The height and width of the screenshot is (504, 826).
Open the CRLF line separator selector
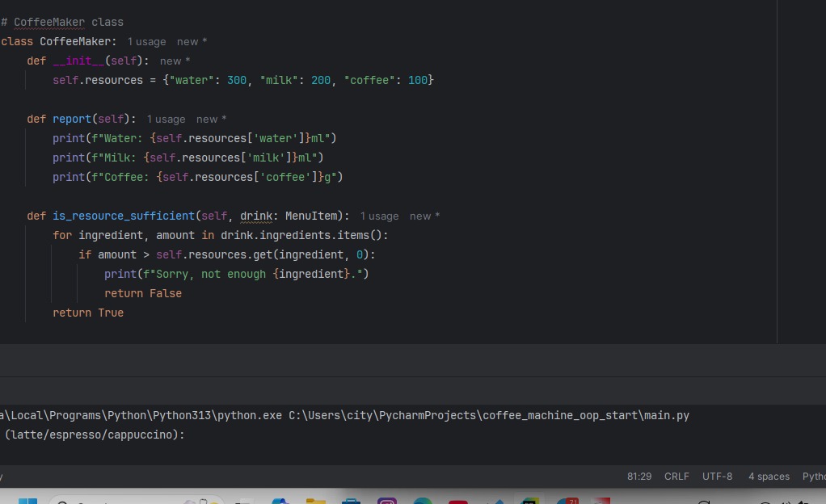[x=676, y=476]
